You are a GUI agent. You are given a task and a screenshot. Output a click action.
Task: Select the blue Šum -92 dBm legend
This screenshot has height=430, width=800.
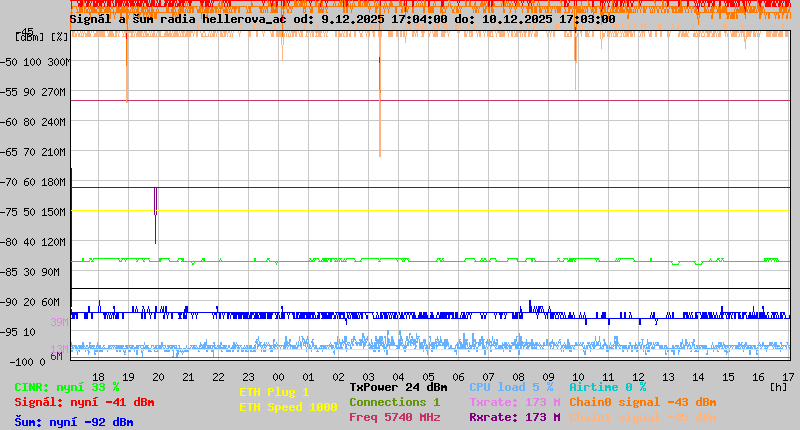click(x=74, y=422)
